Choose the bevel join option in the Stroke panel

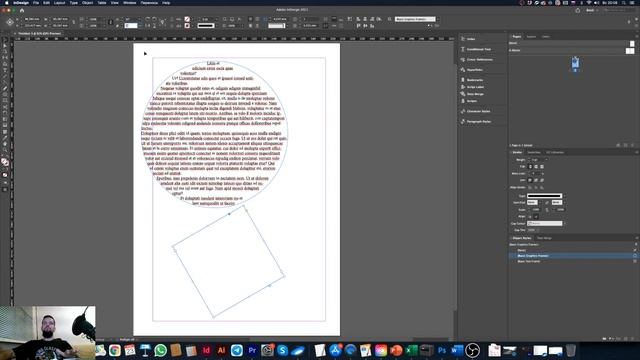click(x=542, y=180)
